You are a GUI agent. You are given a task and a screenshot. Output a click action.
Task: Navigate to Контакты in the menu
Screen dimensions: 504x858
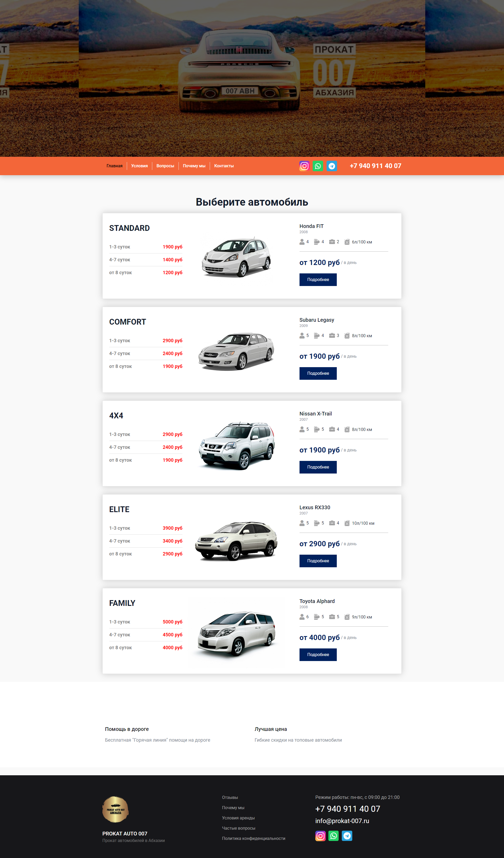pyautogui.click(x=224, y=166)
